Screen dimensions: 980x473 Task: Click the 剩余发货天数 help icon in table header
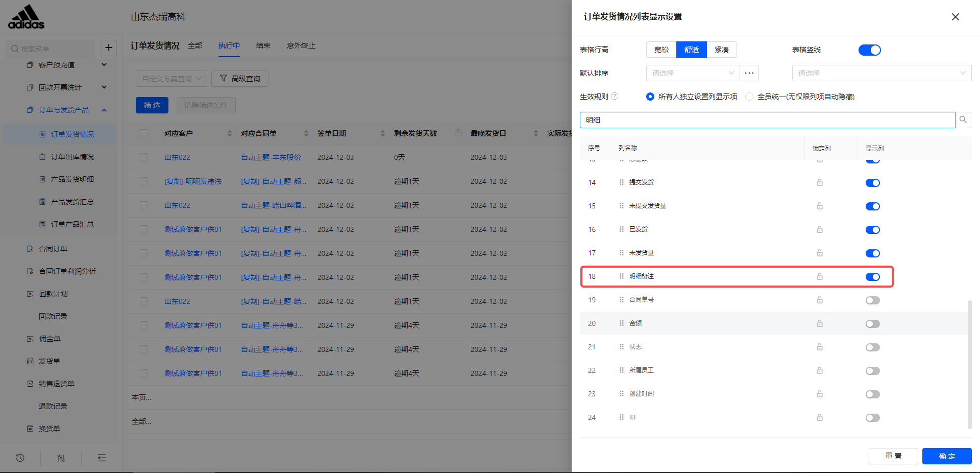tap(458, 133)
